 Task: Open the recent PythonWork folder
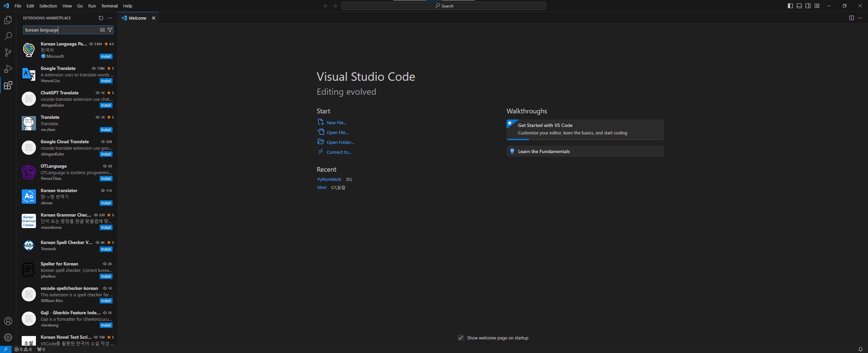pyautogui.click(x=329, y=180)
